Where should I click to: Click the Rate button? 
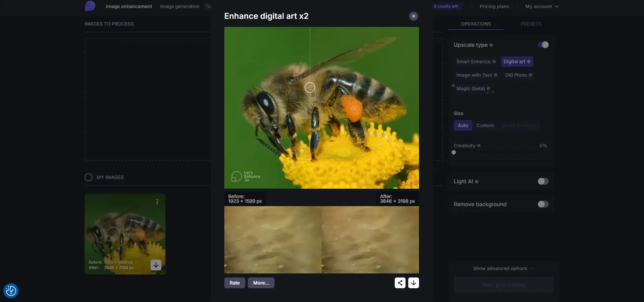pyautogui.click(x=234, y=283)
